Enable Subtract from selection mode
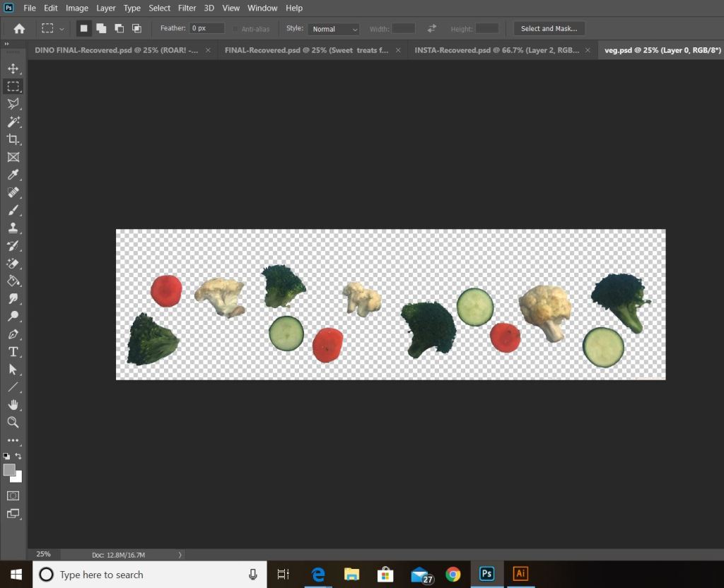 119,28
